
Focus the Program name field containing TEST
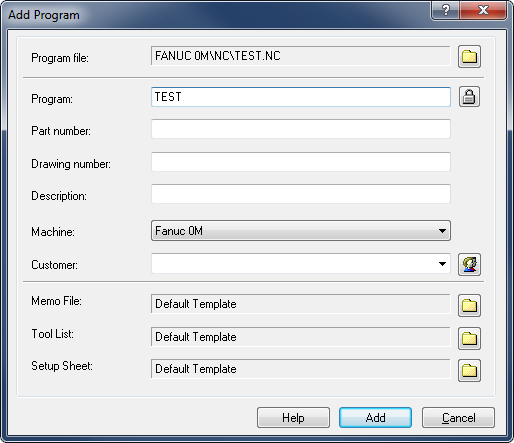tap(301, 97)
